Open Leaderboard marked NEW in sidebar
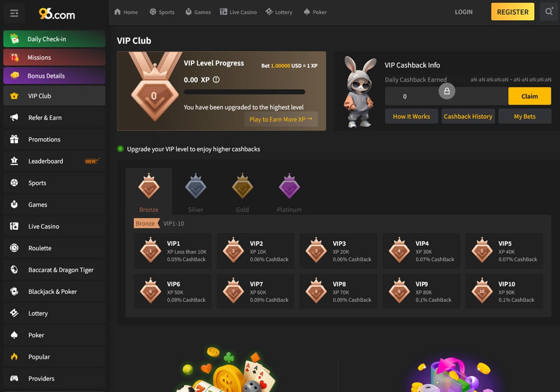 (54, 161)
